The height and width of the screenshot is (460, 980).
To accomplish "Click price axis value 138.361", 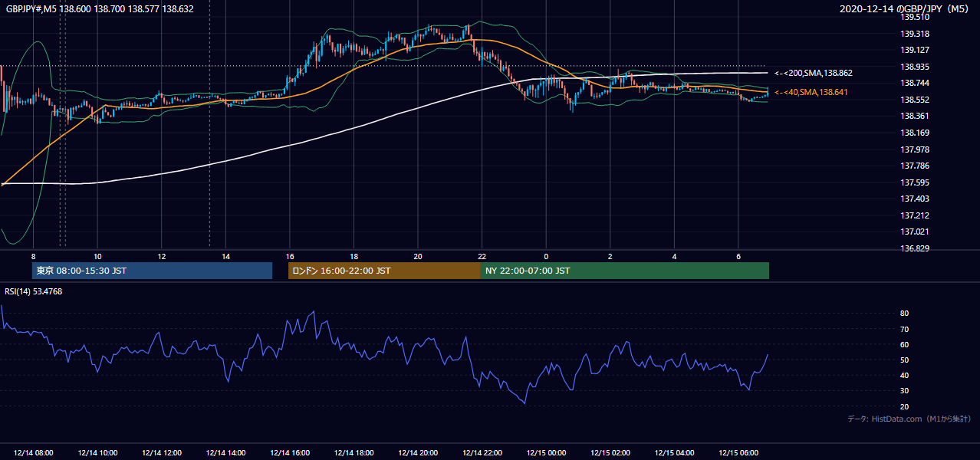I will (x=914, y=116).
